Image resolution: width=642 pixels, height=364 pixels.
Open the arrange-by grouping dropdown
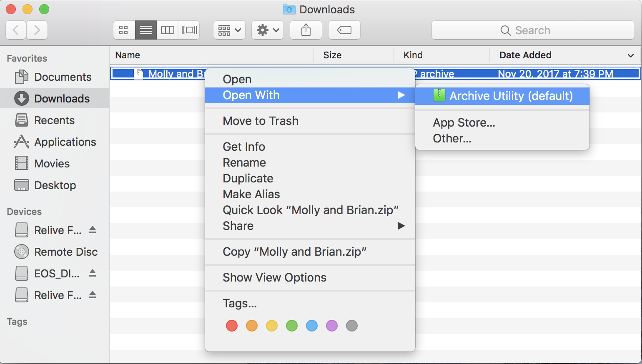pos(229,30)
